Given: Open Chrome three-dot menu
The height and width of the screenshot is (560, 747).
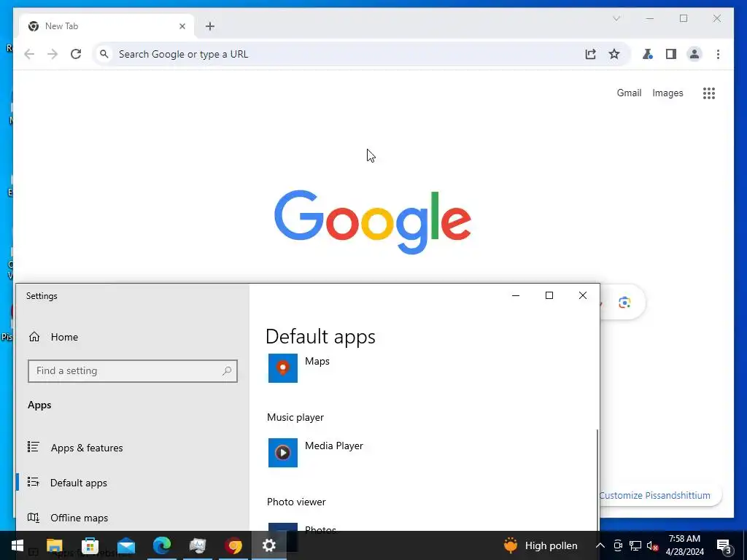Looking at the screenshot, I should (718, 54).
